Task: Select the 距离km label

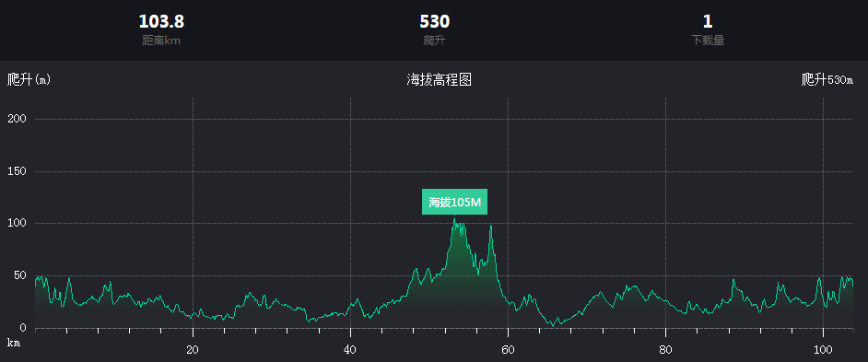Action: point(161,41)
